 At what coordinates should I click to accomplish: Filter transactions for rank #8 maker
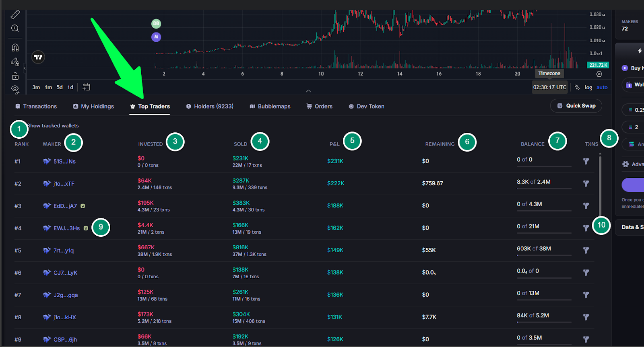coord(586,317)
